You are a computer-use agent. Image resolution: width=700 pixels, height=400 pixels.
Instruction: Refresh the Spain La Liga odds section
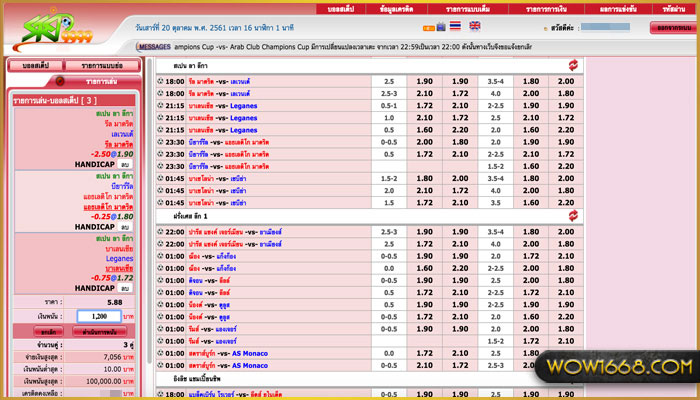click(572, 64)
